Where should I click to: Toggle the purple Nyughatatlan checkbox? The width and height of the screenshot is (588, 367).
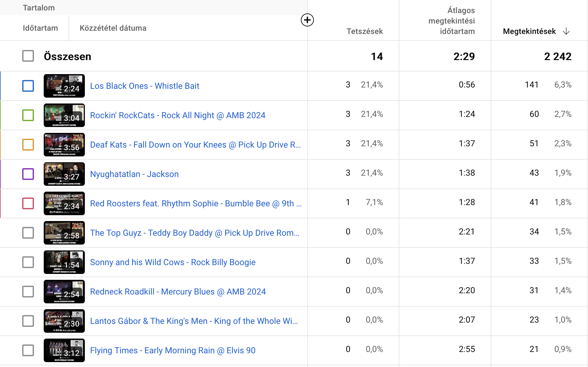coord(28,174)
